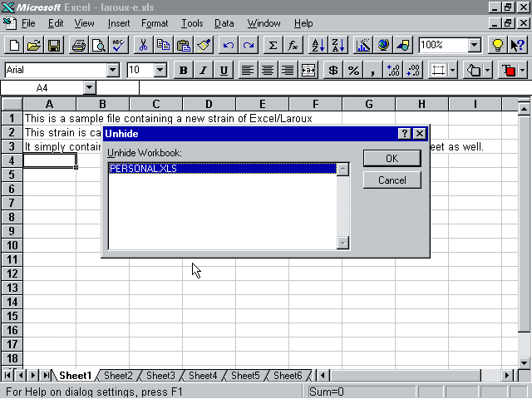Image resolution: width=532 pixels, height=399 pixels.
Task: Click the vertical scrollbar down arrow
Action: click(x=524, y=362)
